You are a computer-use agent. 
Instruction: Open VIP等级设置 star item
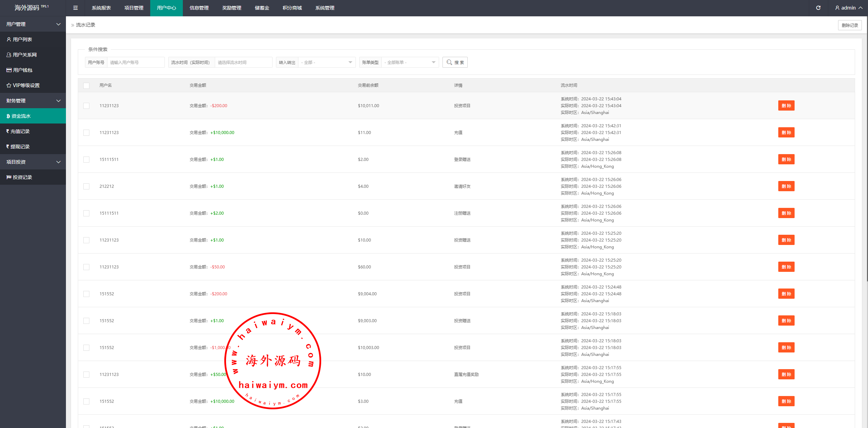[x=23, y=85]
